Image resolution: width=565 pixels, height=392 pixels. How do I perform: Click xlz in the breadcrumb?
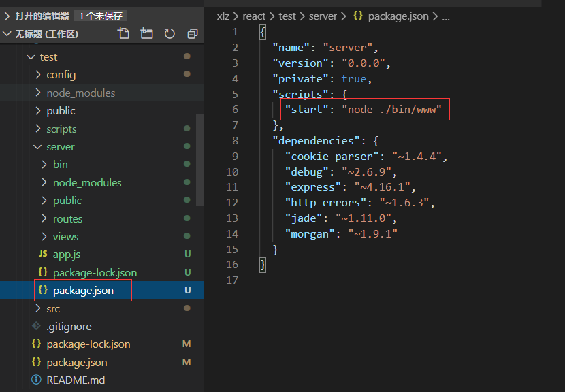(x=223, y=16)
